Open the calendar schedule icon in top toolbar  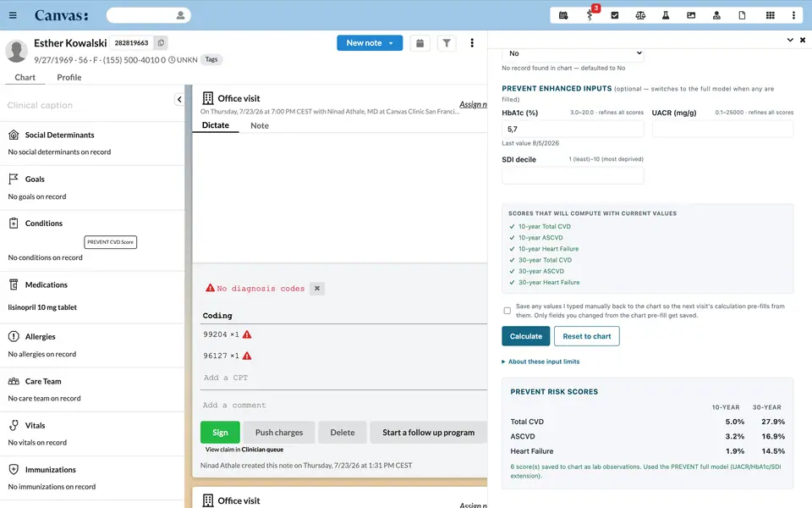[x=563, y=15]
